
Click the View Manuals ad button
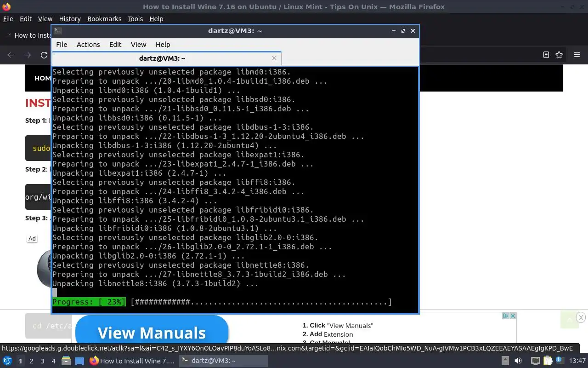coord(152,332)
